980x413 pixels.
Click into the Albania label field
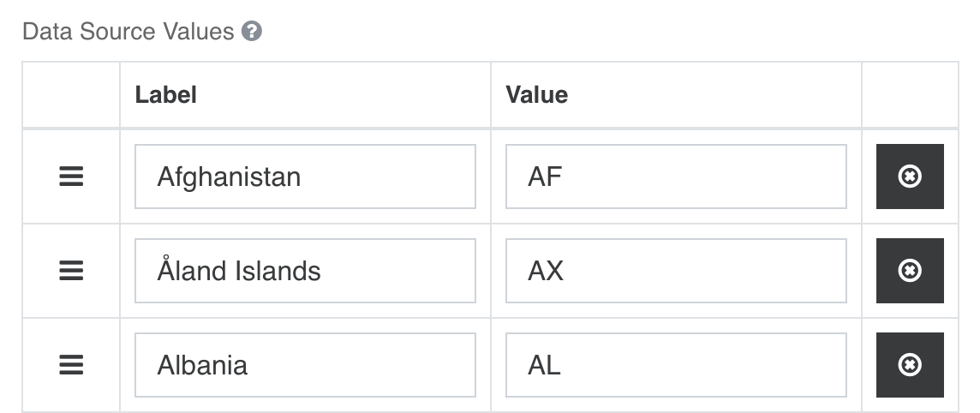305,365
